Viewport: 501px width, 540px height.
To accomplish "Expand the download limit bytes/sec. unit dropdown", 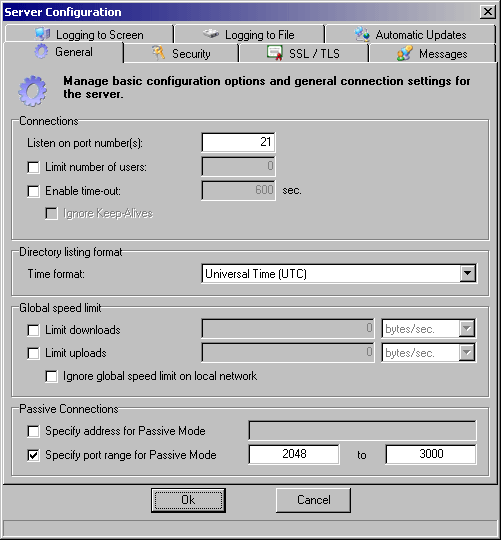I will (467, 329).
